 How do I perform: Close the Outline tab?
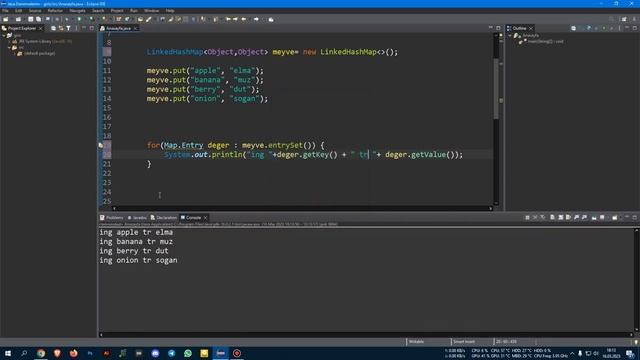[531, 28]
